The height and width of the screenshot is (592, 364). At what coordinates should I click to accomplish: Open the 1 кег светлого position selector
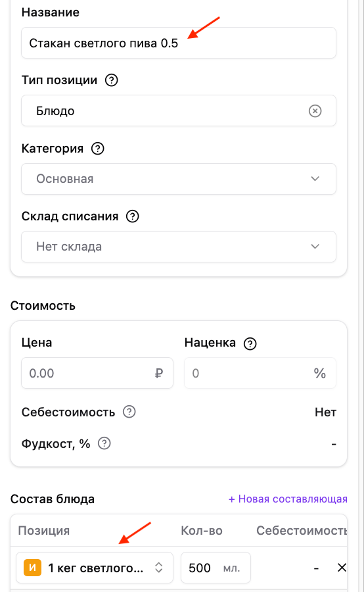[95, 568]
